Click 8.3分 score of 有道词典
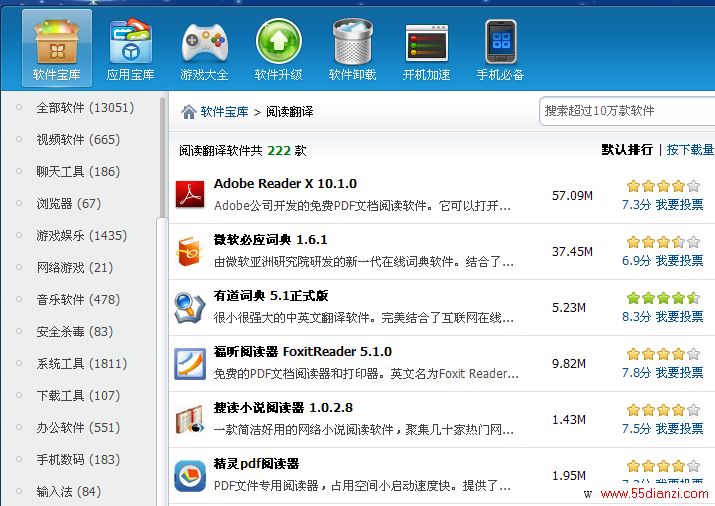This screenshot has height=506, width=715. (636, 317)
